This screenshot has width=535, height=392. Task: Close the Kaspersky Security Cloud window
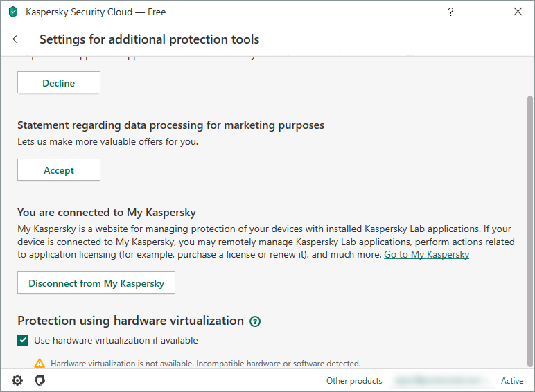(518, 12)
